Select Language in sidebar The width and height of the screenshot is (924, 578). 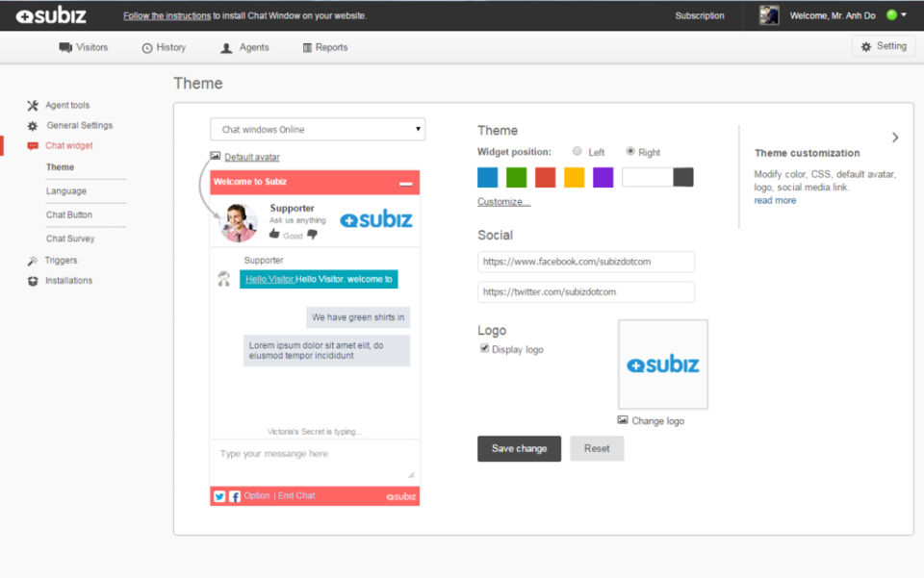66,191
